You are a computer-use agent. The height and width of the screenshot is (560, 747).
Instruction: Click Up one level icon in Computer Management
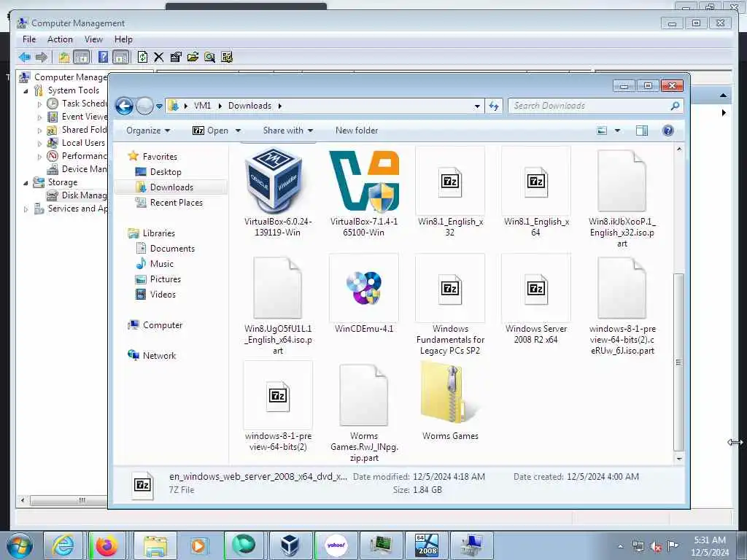click(64, 58)
